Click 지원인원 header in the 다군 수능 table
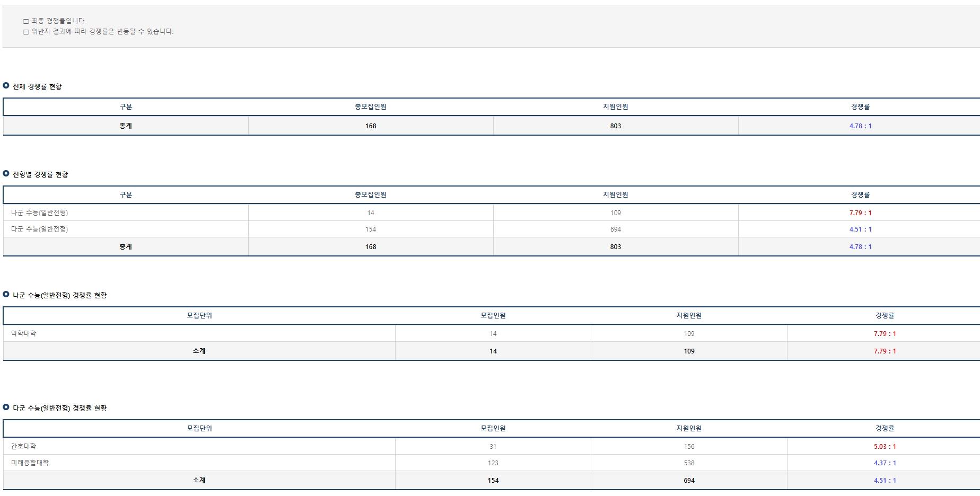 689,428
